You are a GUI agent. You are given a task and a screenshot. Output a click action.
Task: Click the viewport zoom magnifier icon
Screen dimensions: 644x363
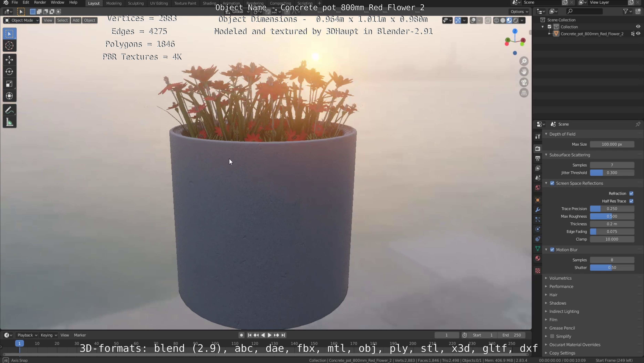[x=524, y=61]
